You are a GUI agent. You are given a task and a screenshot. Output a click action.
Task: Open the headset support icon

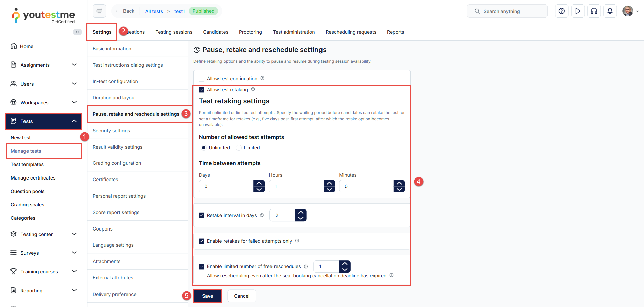coord(594,11)
